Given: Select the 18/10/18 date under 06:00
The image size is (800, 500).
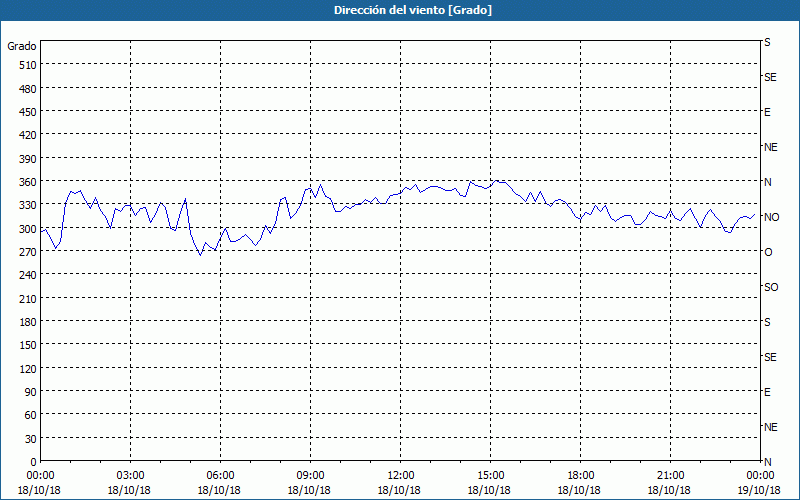Looking at the screenshot, I should point(219,491).
